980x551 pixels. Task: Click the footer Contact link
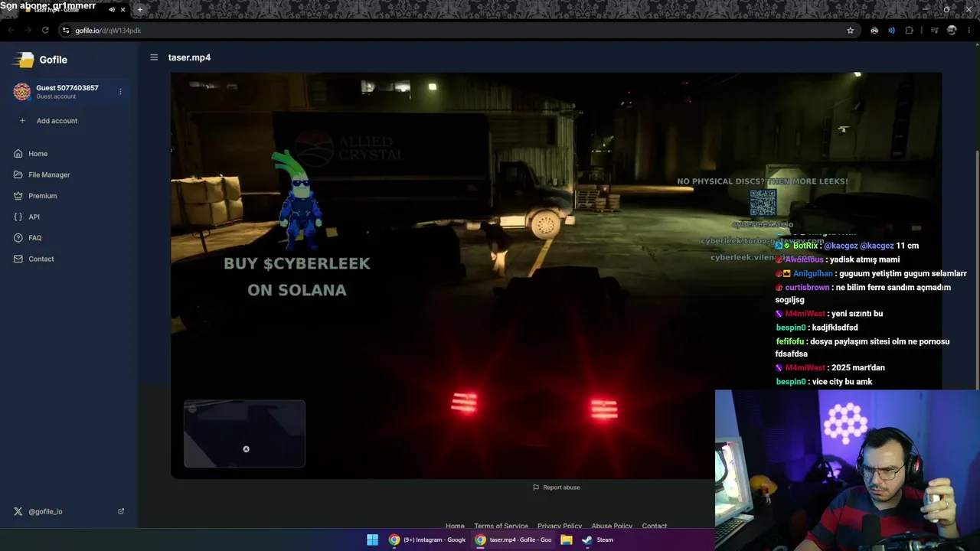click(655, 526)
